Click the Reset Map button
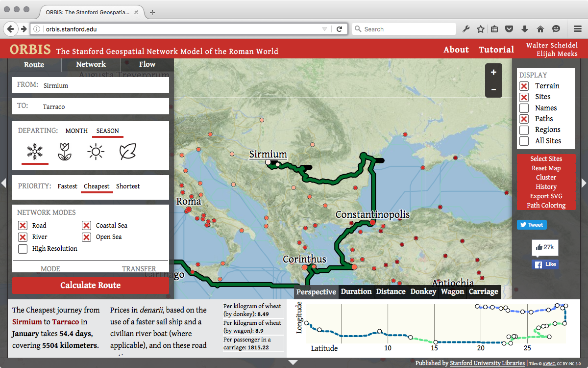588x368 pixels. 546,168
